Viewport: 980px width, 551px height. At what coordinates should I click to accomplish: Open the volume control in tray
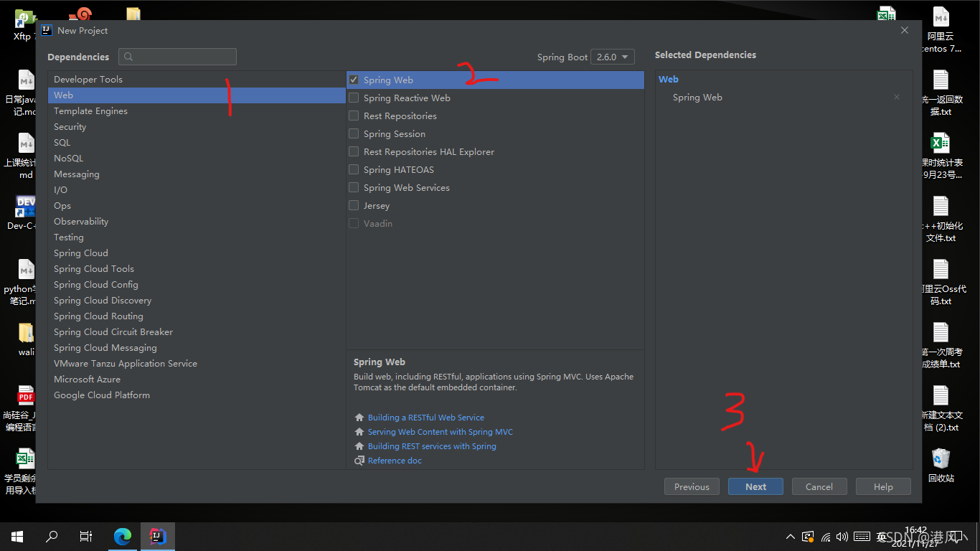pyautogui.click(x=842, y=536)
